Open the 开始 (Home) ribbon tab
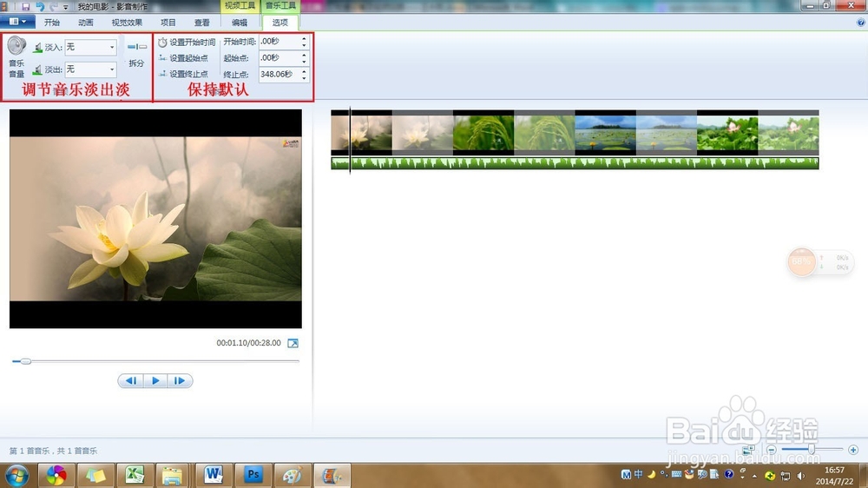 point(52,23)
